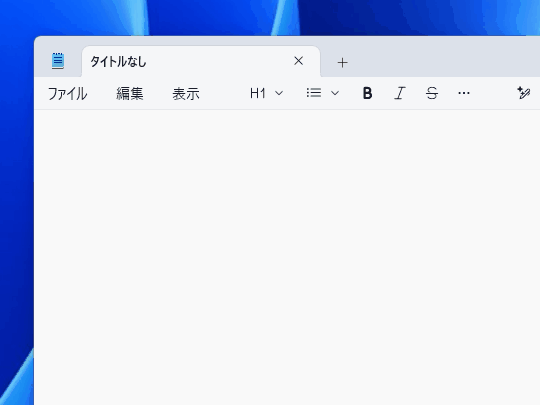Toggle italic formatting

point(399,93)
